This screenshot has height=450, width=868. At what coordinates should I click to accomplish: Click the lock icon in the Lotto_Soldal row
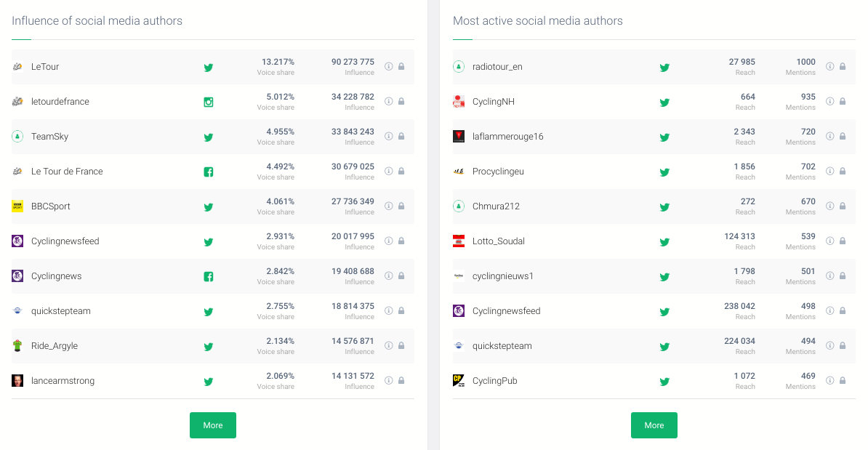(843, 241)
